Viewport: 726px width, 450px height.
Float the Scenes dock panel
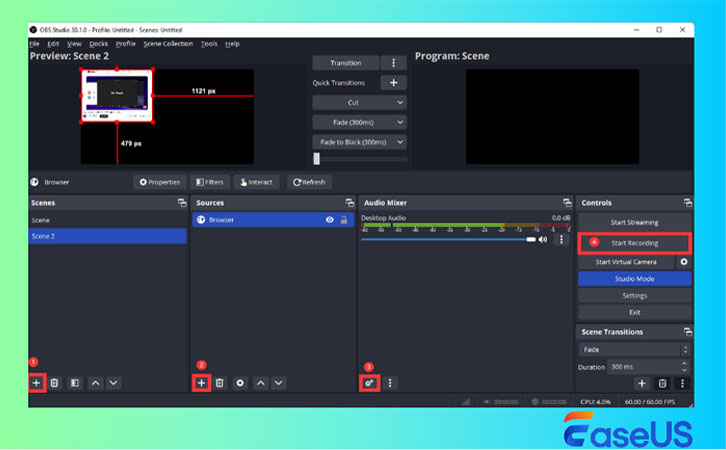coord(182,203)
